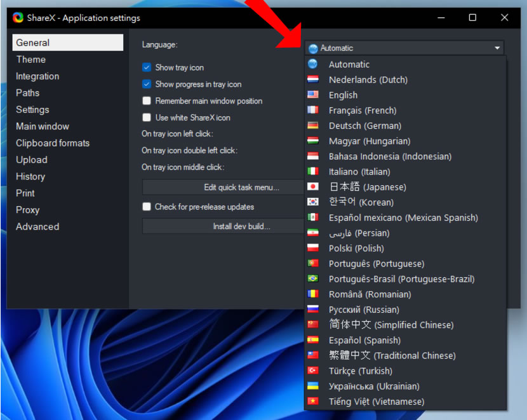Select Nederlands (Dutch) language option
Viewport: 527px width, 420px height.
[x=405, y=79]
